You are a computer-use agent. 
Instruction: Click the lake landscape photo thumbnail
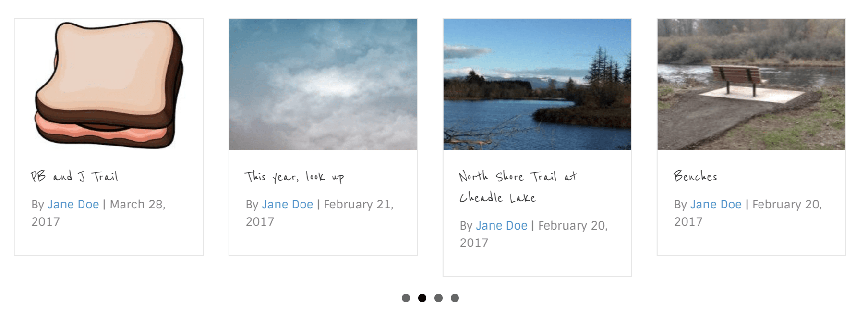537,84
